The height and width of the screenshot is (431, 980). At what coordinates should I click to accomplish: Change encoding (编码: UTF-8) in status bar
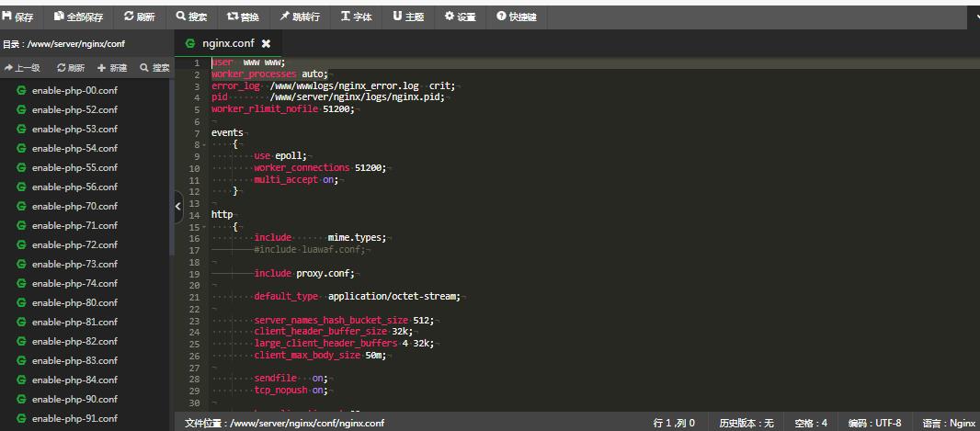[874, 424]
